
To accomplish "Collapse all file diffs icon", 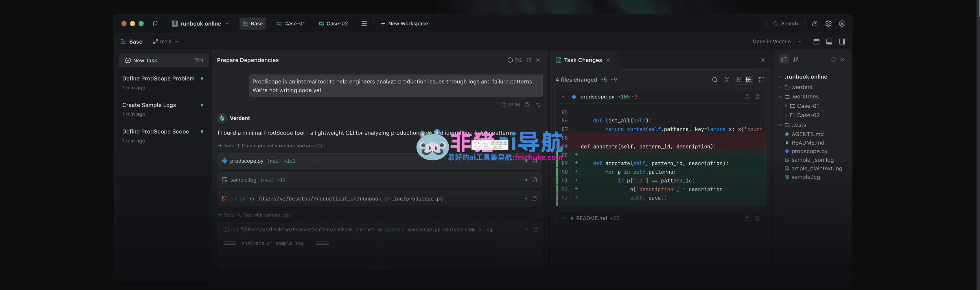I will pyautogui.click(x=727, y=80).
